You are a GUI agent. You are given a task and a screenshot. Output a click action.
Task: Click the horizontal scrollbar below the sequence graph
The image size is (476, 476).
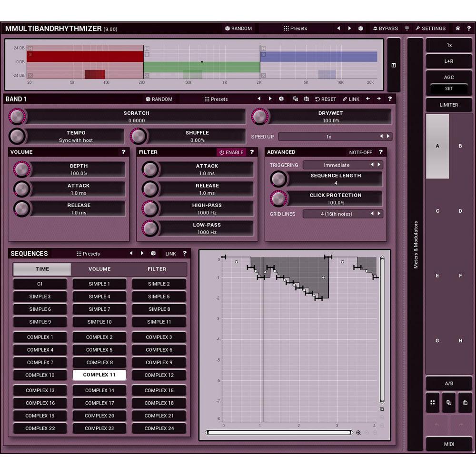pos(278,432)
